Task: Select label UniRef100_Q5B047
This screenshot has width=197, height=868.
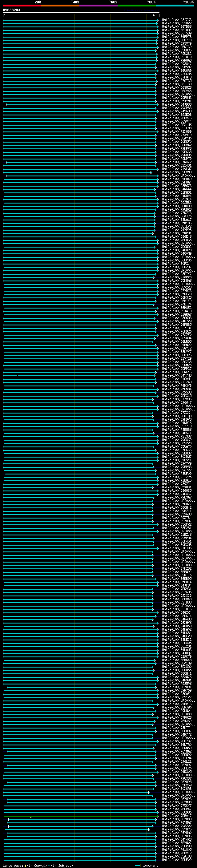Action: pyautogui.click(x=177, y=815)
